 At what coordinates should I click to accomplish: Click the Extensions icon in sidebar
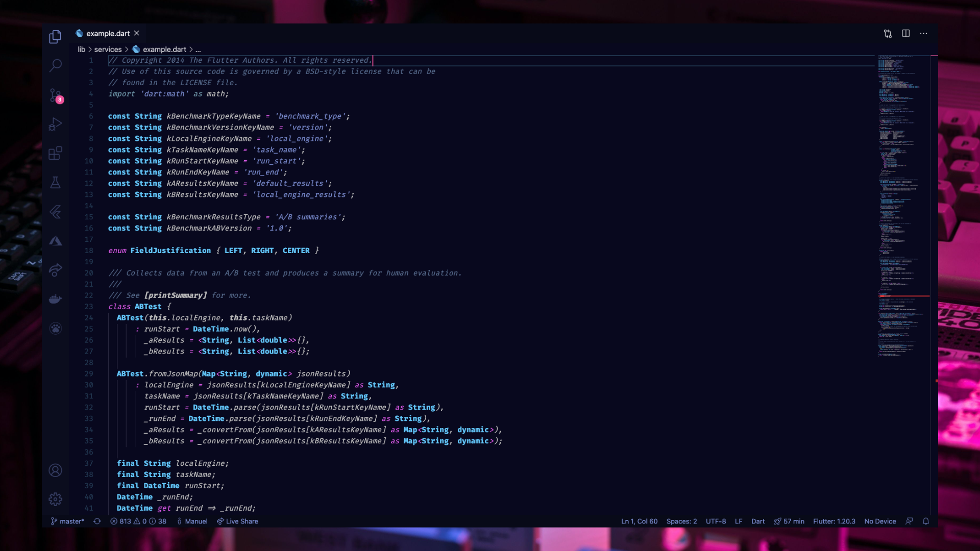[55, 154]
